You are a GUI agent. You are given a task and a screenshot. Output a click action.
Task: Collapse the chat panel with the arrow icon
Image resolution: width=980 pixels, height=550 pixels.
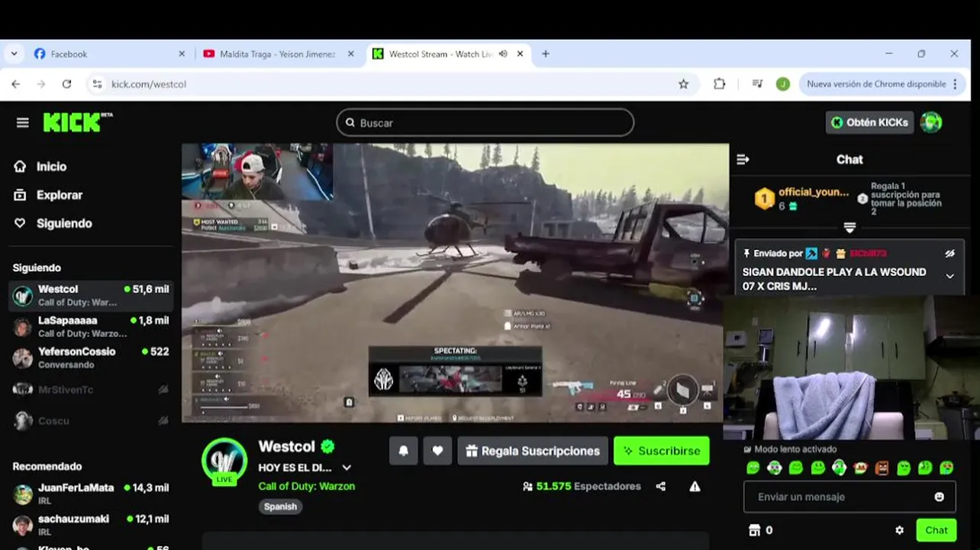click(743, 159)
